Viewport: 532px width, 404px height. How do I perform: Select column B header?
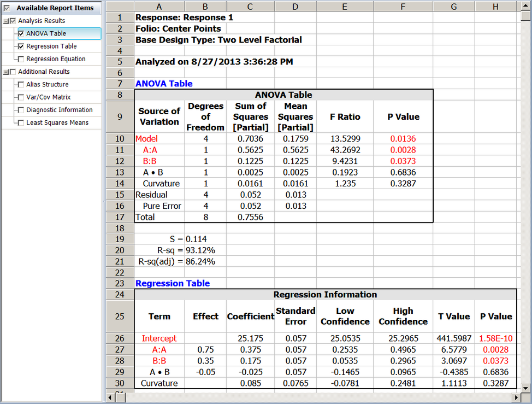point(205,7)
